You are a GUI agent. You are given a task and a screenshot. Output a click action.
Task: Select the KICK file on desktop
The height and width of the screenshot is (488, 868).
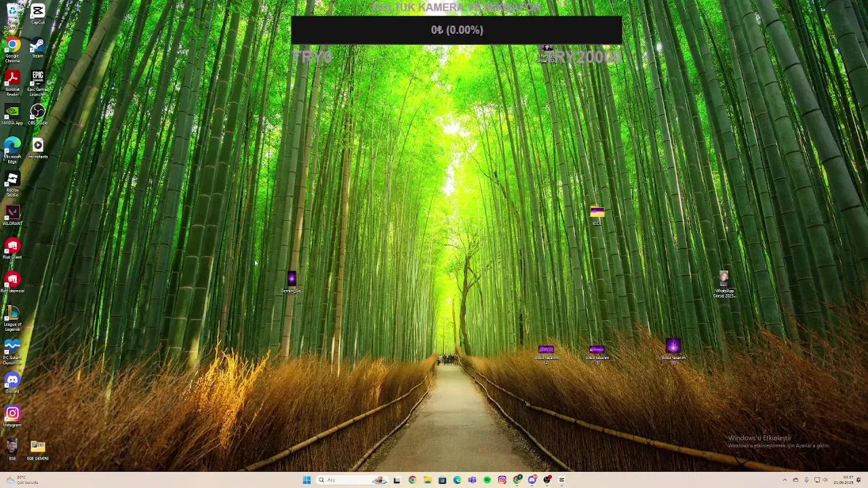click(597, 216)
